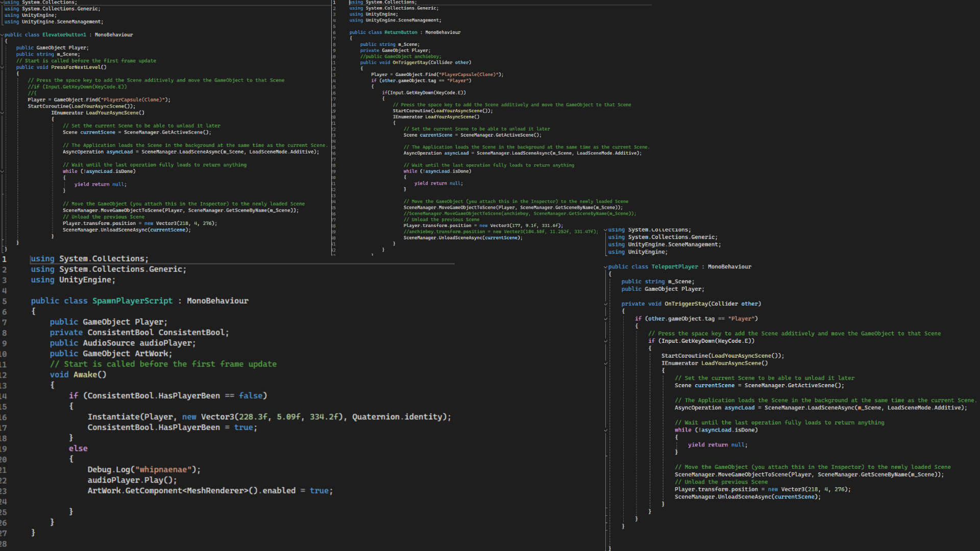Screen dimensions: 980x551
Task: Collapse the using block in the Elevatorbutton1 file
Action: tap(2, 3)
